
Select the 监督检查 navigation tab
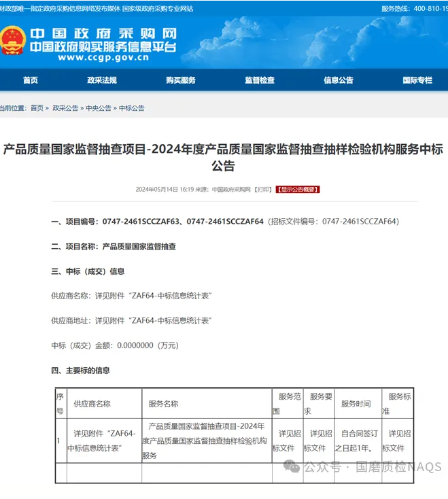(260, 80)
